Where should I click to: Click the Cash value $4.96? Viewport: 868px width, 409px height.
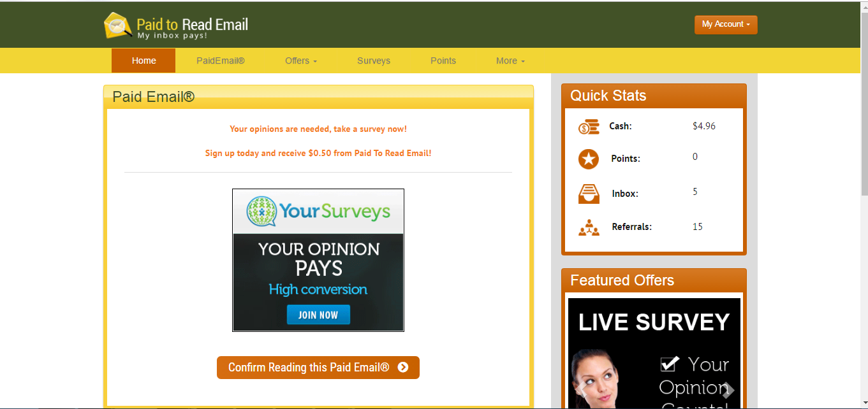(x=704, y=126)
